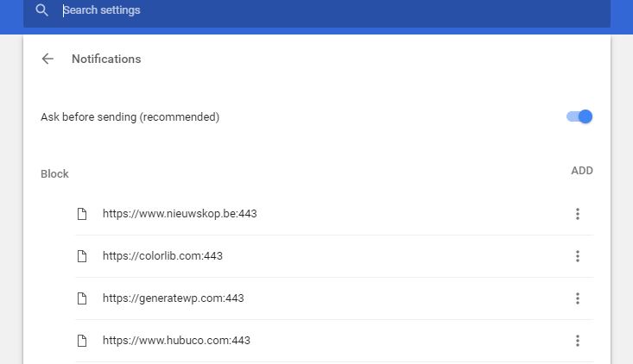This screenshot has width=633, height=364.
Task: Click the Block section label
Action: coord(54,173)
